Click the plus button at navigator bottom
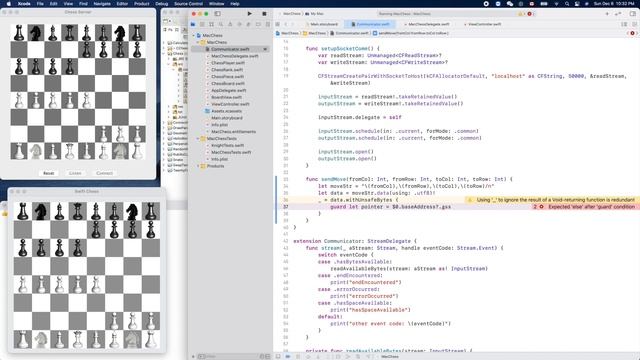640x360 pixels. pyautogui.click(x=193, y=356)
